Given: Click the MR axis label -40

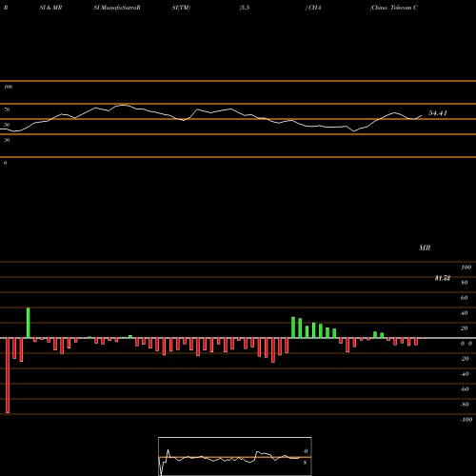Looking at the screenshot, I should tap(465, 374).
